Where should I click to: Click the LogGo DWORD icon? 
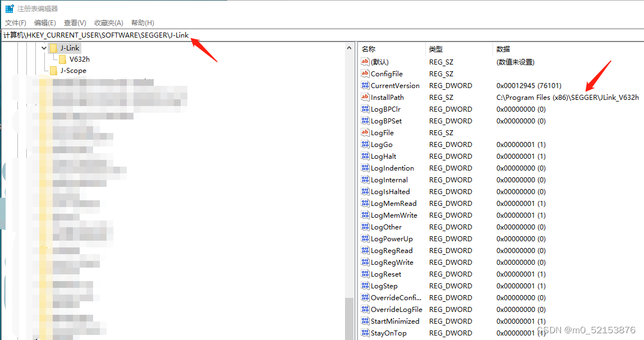[x=365, y=144]
